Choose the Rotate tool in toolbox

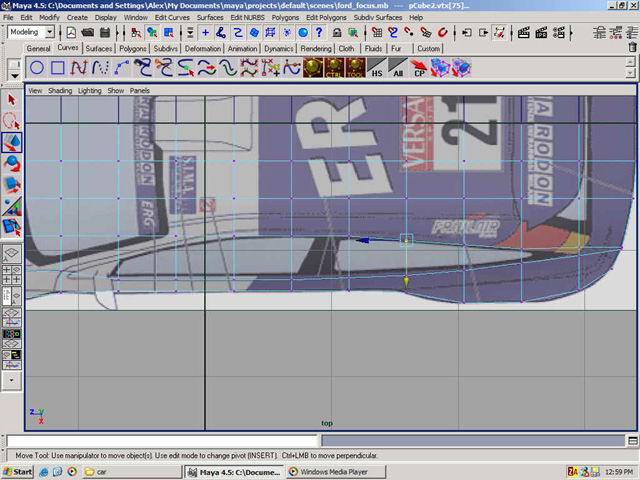12,163
